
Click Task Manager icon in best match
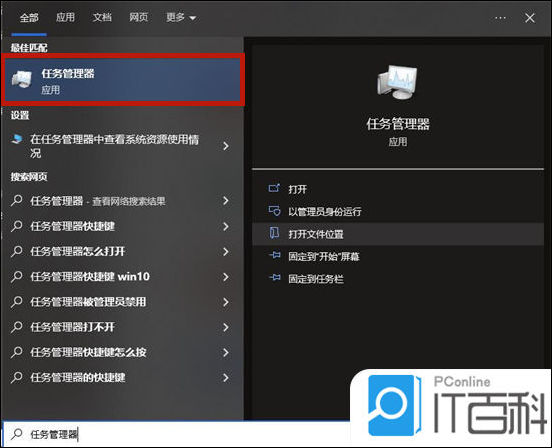click(x=22, y=79)
